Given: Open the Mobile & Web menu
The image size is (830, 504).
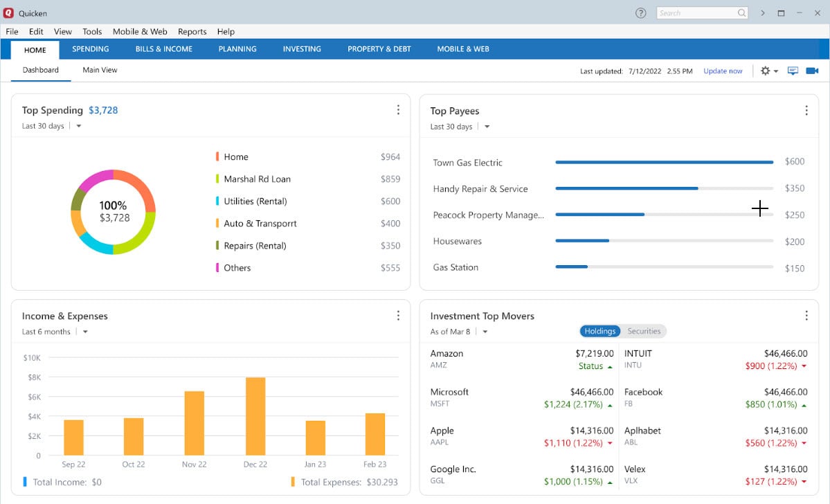Looking at the screenshot, I should coord(140,31).
